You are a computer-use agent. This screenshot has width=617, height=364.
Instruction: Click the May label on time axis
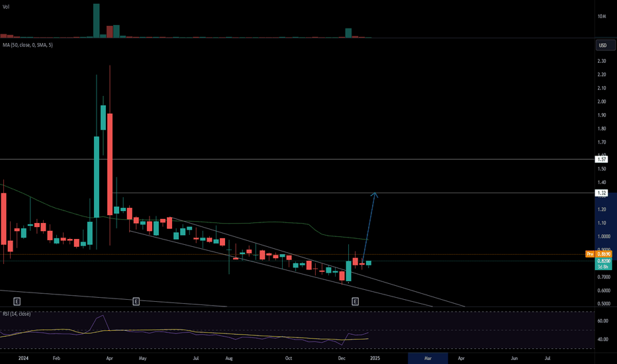(x=142, y=358)
